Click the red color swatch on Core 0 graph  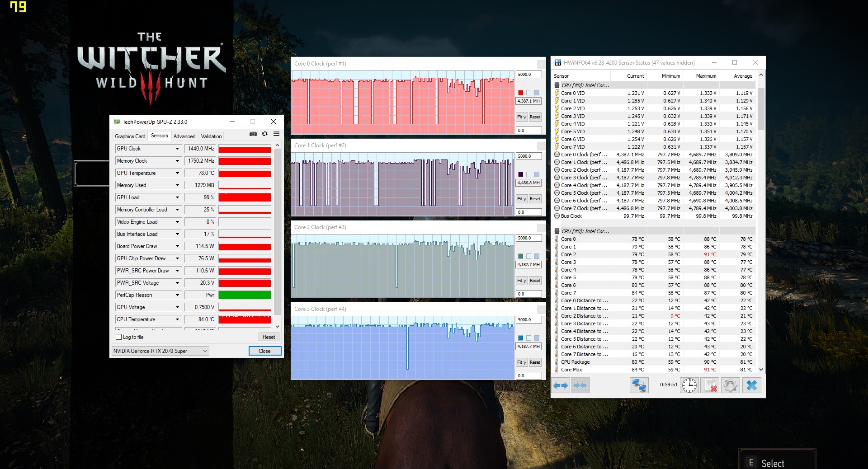coord(521,93)
